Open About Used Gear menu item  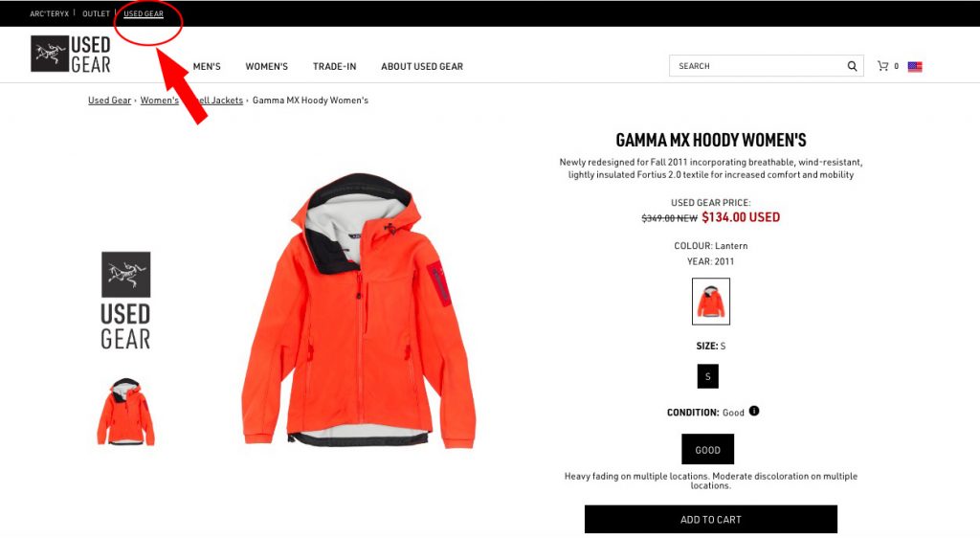[422, 66]
